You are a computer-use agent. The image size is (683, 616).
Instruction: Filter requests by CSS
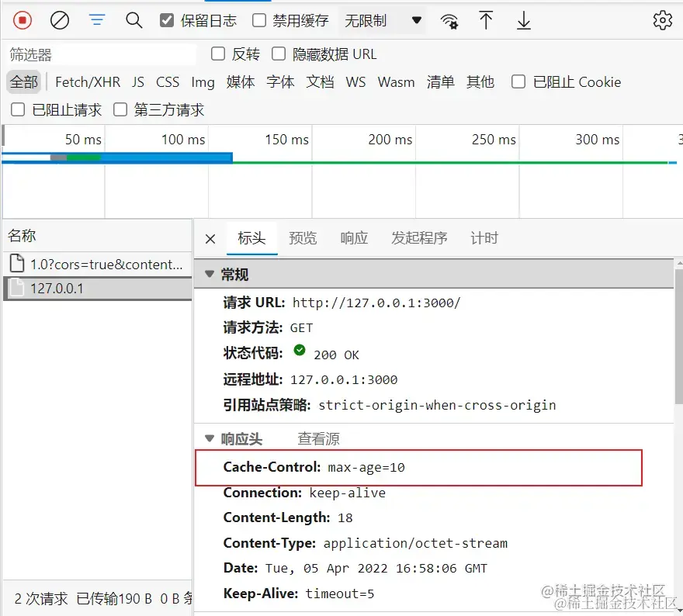tap(168, 81)
